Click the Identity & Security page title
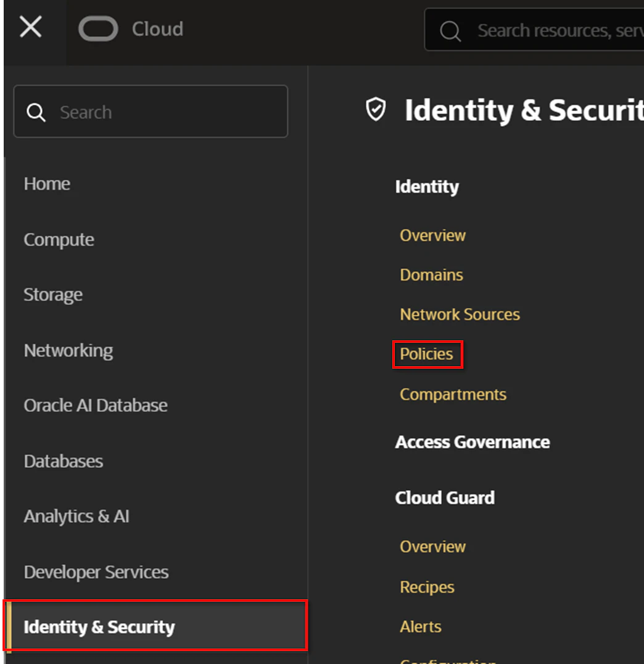 [524, 110]
